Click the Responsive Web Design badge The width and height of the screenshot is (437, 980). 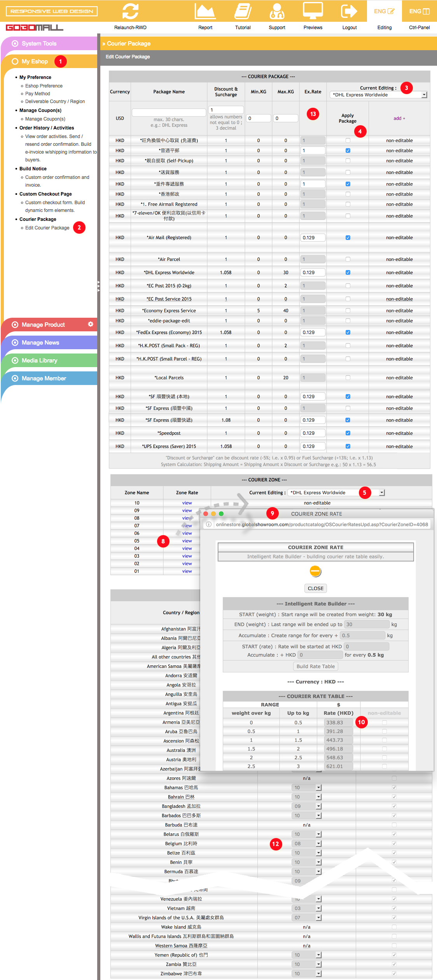52,11
